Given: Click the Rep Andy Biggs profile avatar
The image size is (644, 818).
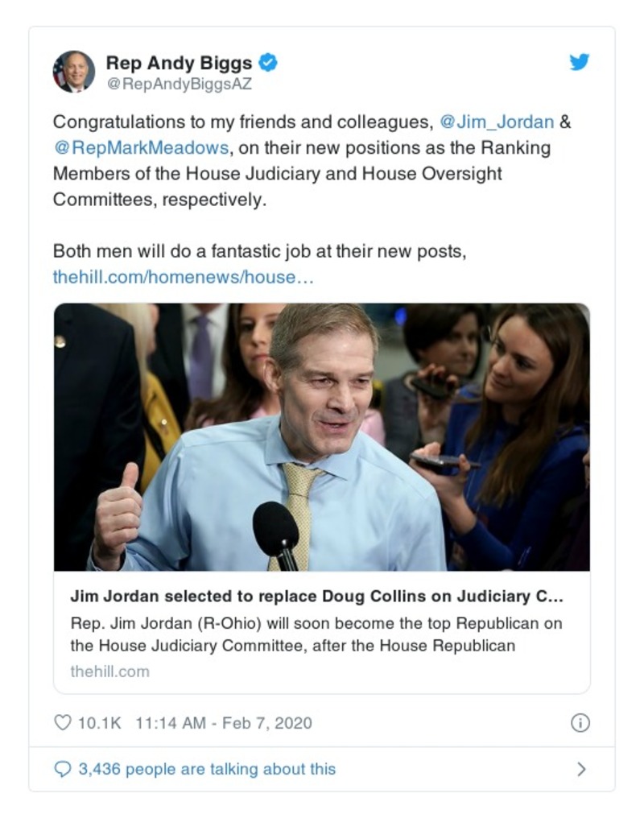Looking at the screenshot, I should coord(74,71).
